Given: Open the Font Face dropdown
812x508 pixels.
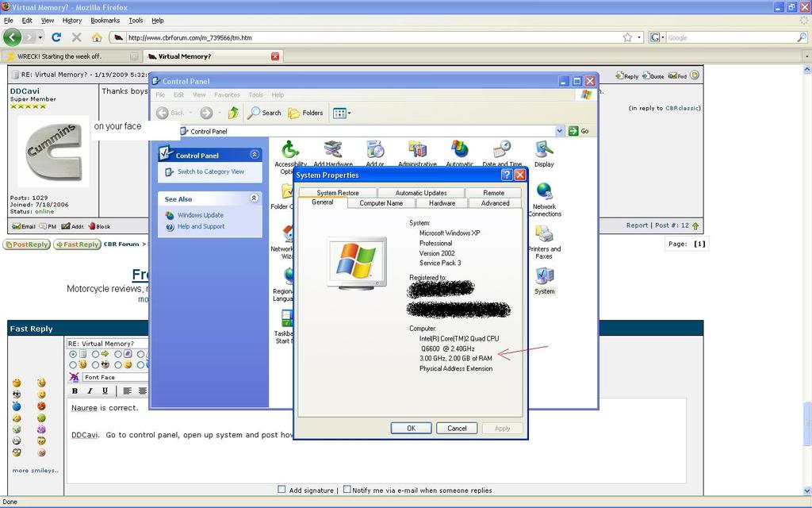Looking at the screenshot, I should click(x=116, y=377).
